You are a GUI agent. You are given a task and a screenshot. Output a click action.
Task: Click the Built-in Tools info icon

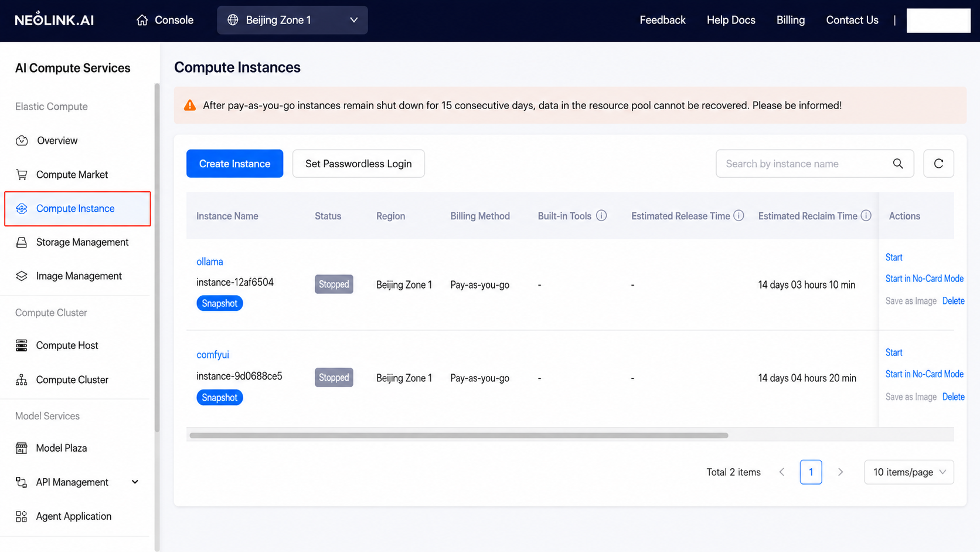click(601, 215)
